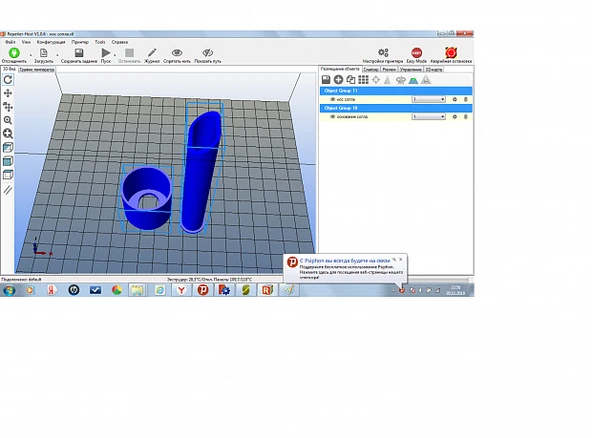Switch to the Slicer tab

pyautogui.click(x=371, y=69)
